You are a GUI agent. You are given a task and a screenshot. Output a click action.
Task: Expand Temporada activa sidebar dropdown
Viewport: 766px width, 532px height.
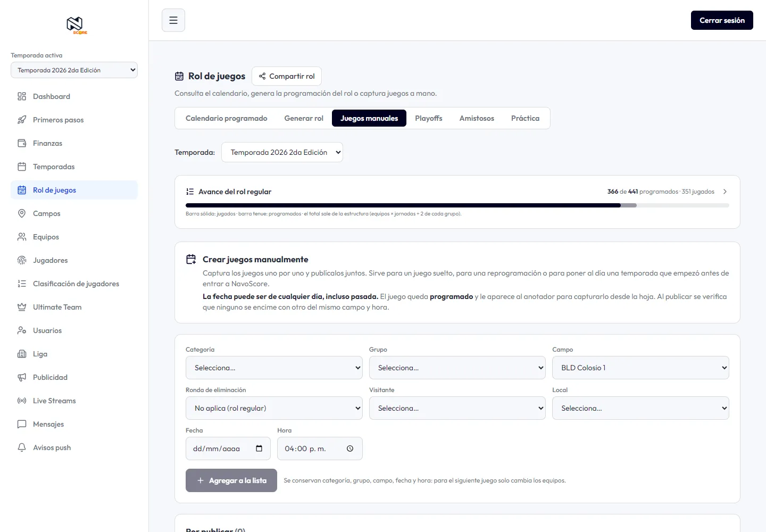click(x=74, y=70)
